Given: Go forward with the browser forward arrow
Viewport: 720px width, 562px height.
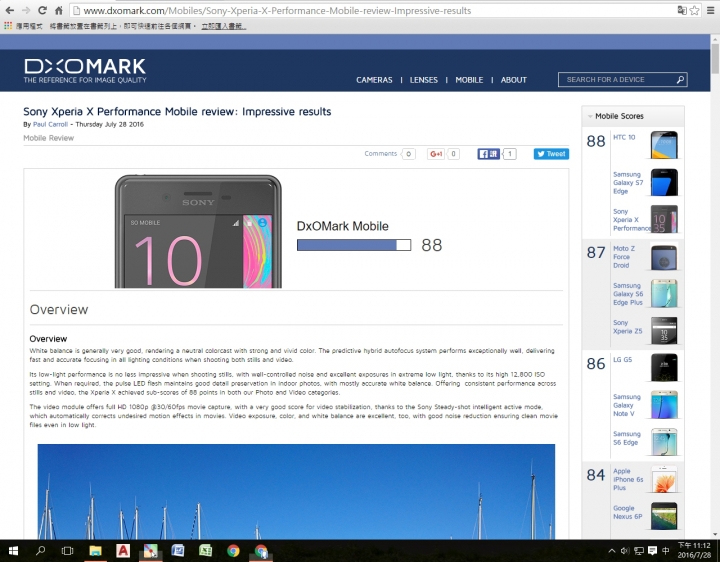Looking at the screenshot, I should [26, 10].
